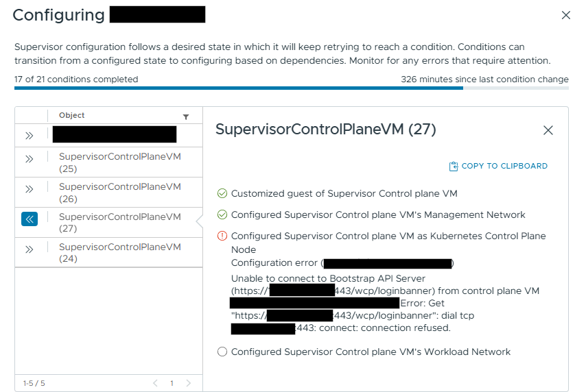
Task: Click green check for Customized guest condition
Action: (x=222, y=193)
